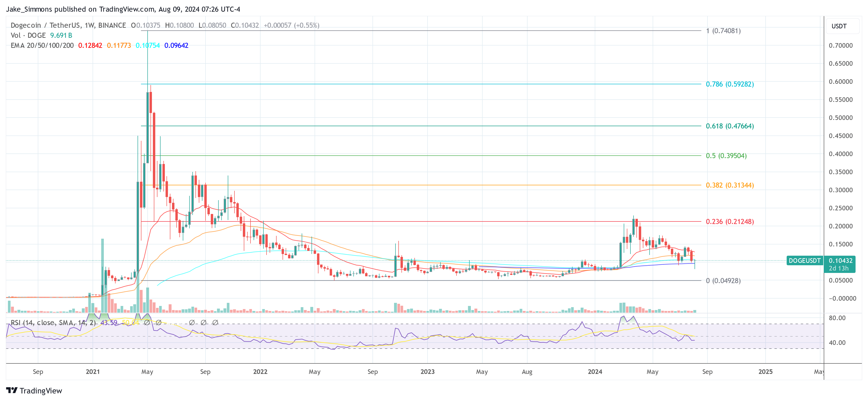
Task: Click the DOGEUSDT price label tag
Action: [804, 261]
